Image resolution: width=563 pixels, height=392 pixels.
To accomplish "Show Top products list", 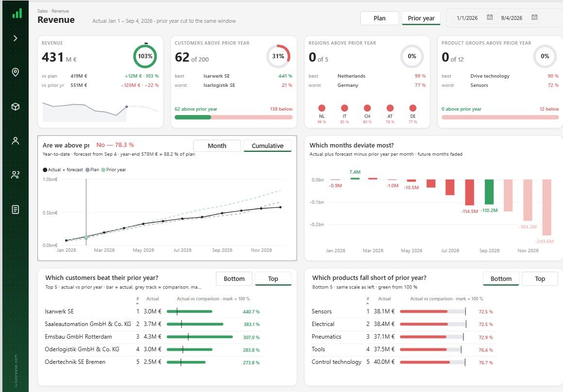I will tap(540, 278).
